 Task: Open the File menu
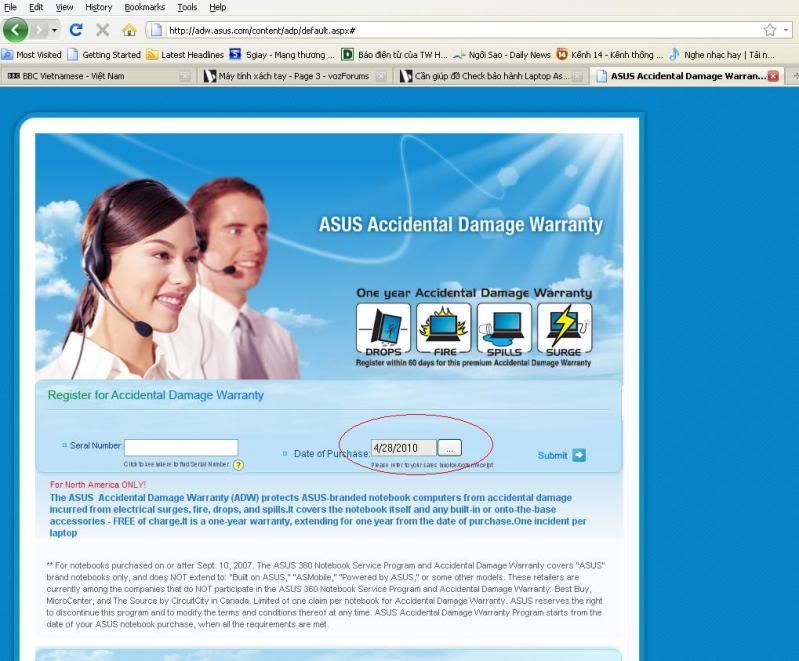coord(10,7)
